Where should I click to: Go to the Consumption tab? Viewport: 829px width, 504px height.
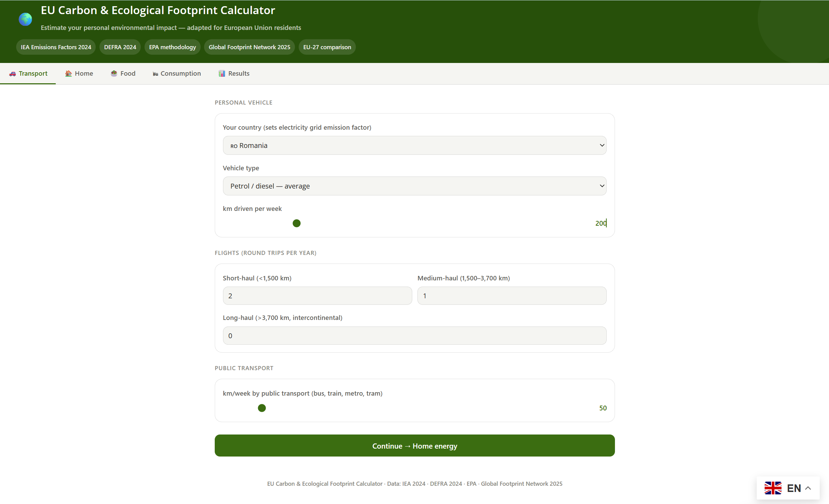click(x=177, y=73)
